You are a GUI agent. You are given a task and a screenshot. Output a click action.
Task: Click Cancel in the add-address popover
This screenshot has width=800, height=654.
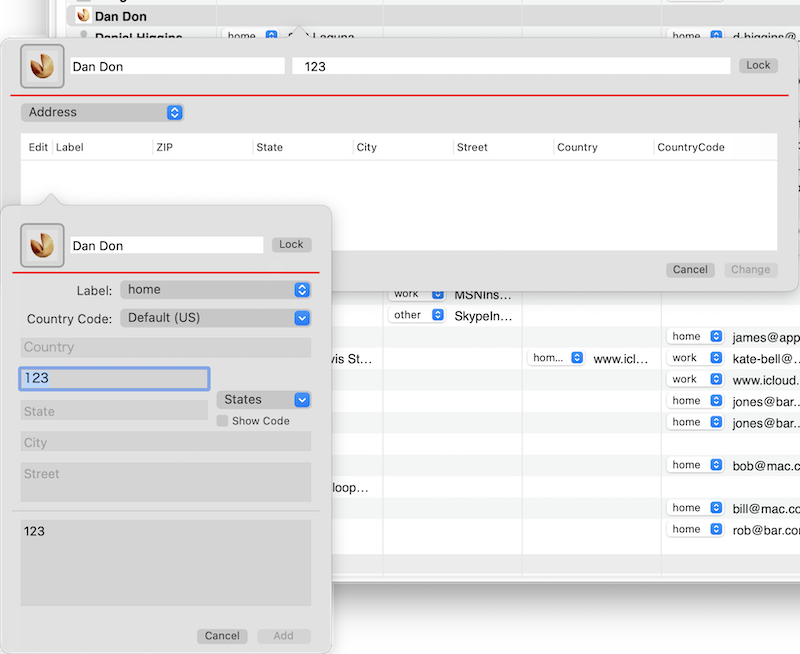(x=222, y=636)
